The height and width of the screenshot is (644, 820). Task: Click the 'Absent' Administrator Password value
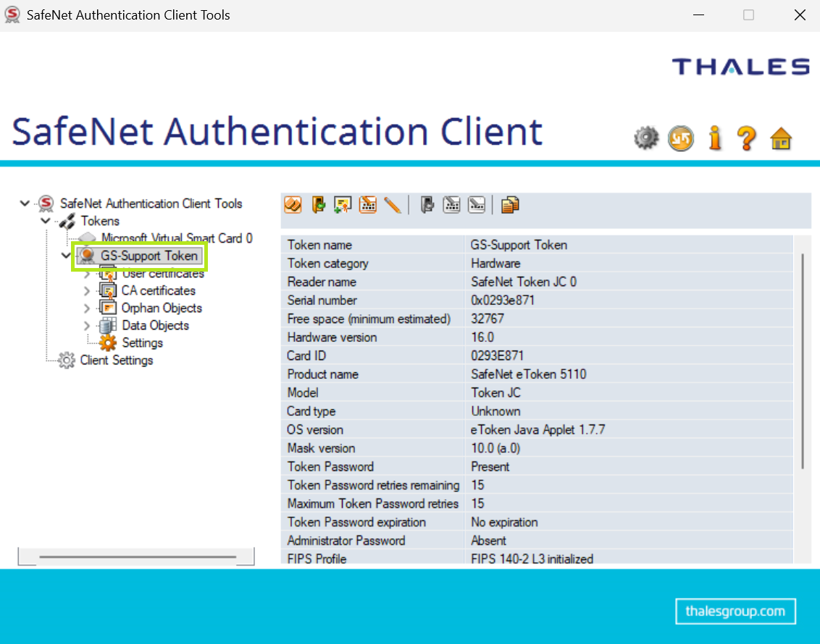pos(488,540)
